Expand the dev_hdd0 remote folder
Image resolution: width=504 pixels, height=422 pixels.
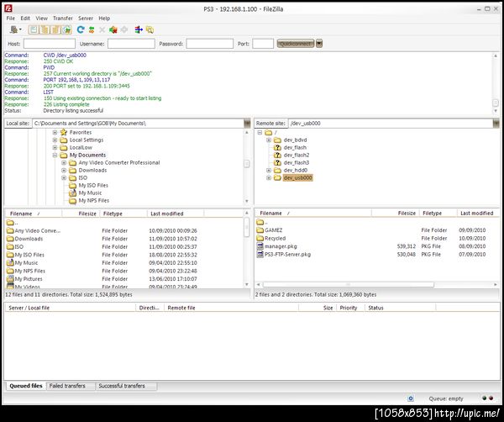point(269,170)
